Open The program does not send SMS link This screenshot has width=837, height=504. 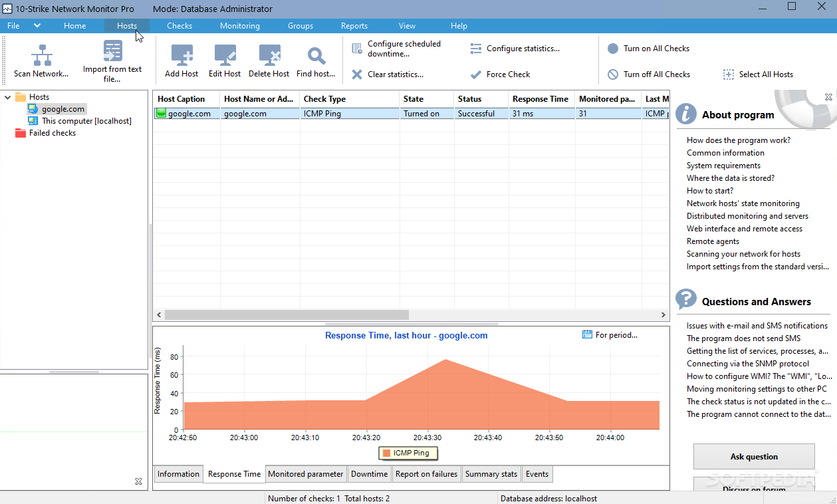coord(743,338)
